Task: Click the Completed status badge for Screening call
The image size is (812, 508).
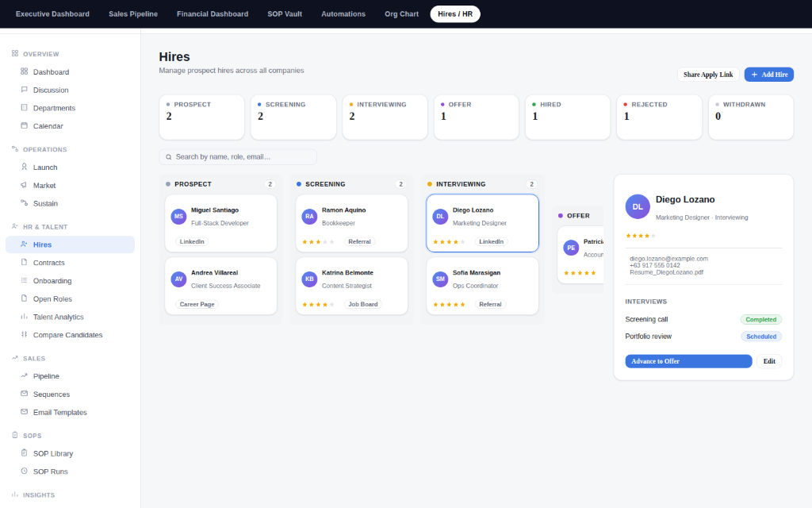Action: [760, 320]
